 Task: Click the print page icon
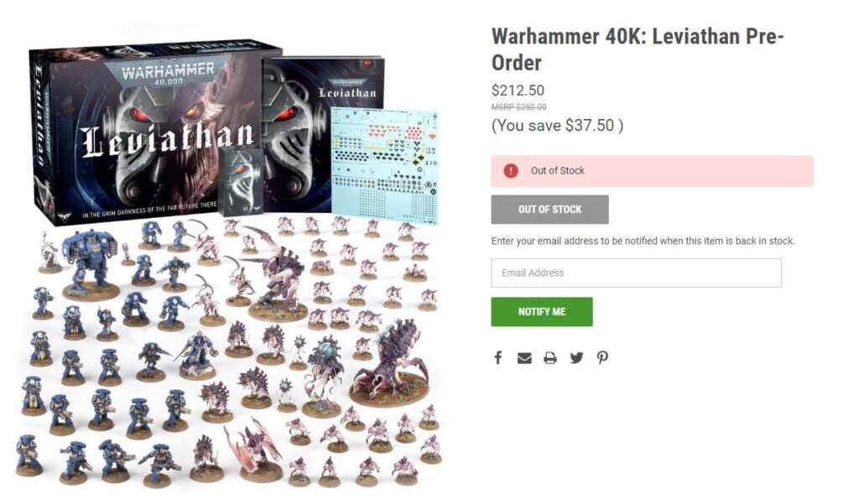click(550, 358)
